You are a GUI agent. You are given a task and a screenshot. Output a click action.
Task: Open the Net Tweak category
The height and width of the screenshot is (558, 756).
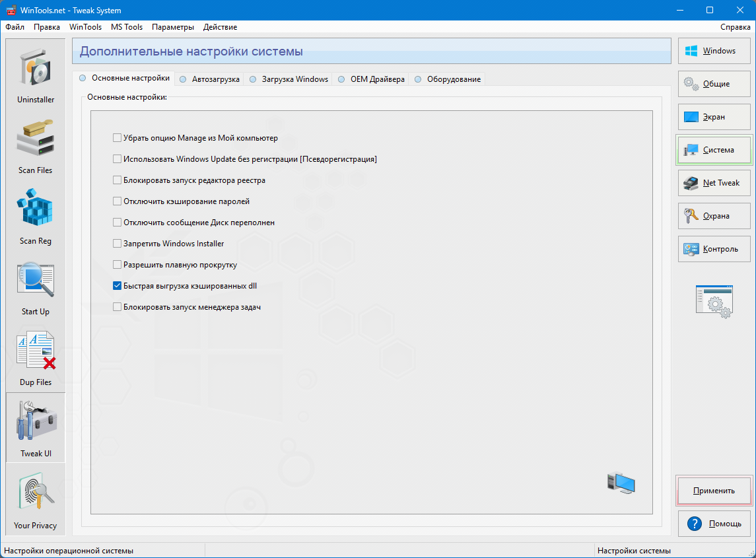pyautogui.click(x=714, y=184)
